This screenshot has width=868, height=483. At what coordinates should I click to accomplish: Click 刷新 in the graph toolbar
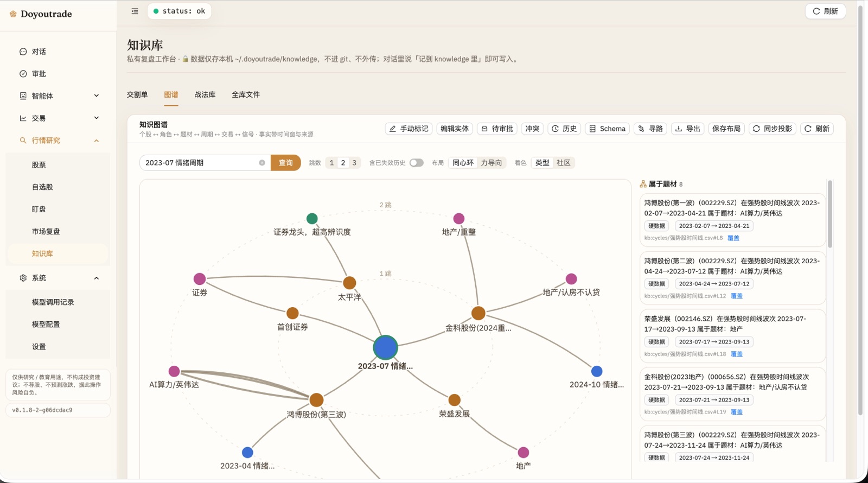(x=817, y=129)
